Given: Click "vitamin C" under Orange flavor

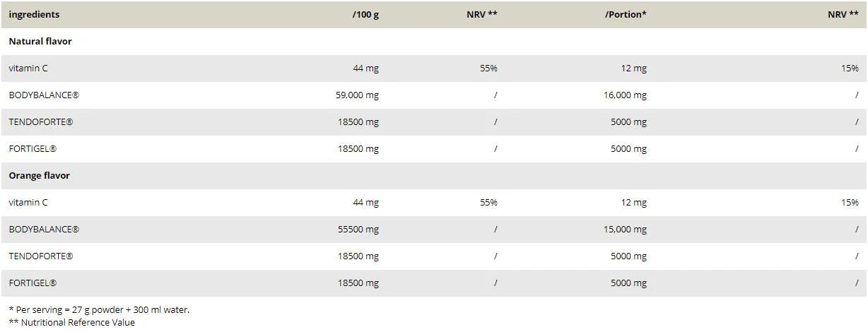Looking at the screenshot, I should pyautogui.click(x=28, y=203).
